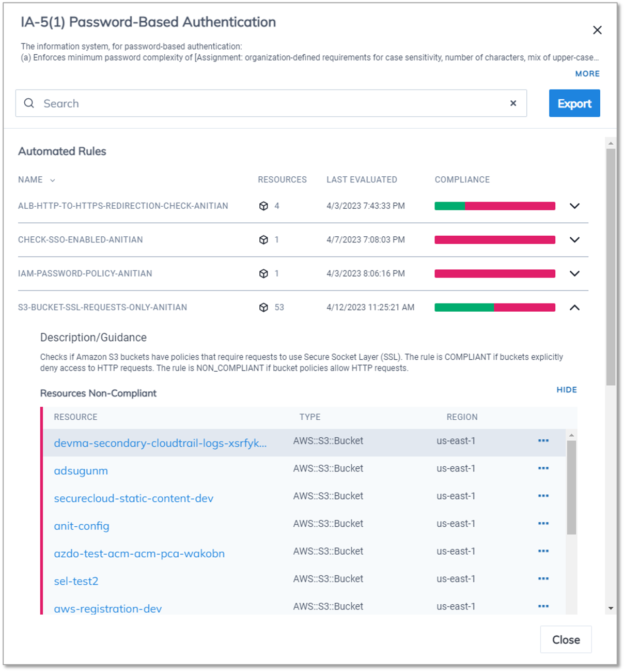Open the options menu for the devma-secondary-cloudtrail-logs bucket

coord(543,441)
